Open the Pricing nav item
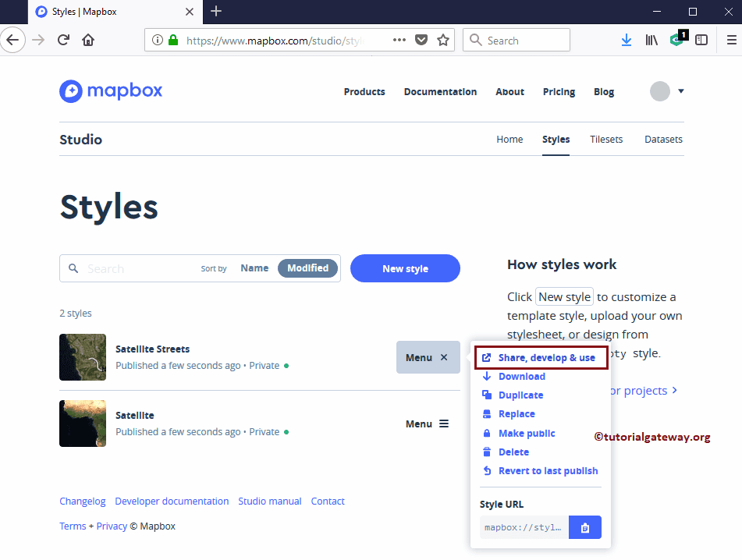Image resolution: width=742 pixels, height=560 pixels. 559,92
